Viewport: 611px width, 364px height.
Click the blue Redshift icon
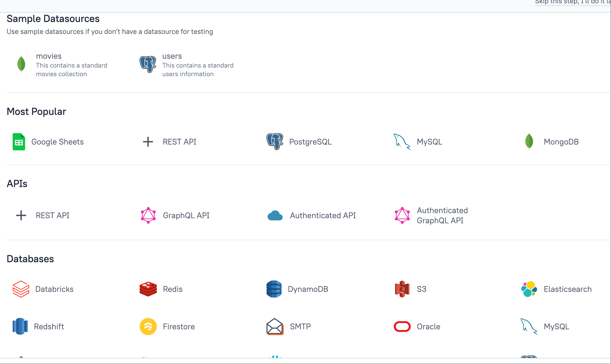tap(20, 327)
